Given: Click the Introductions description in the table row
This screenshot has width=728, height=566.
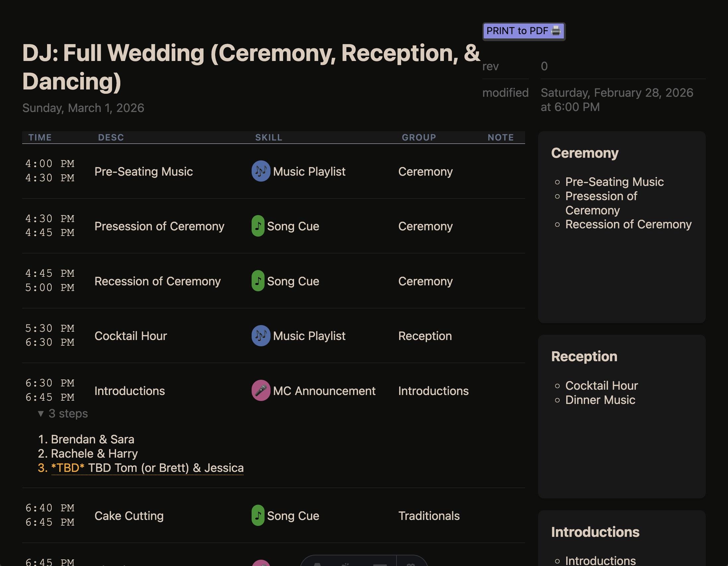Looking at the screenshot, I should pyautogui.click(x=130, y=391).
